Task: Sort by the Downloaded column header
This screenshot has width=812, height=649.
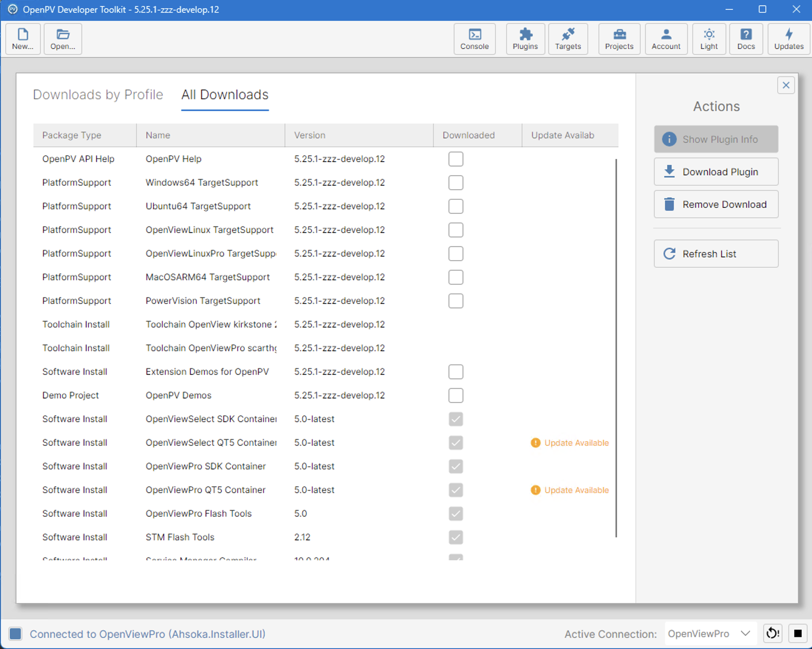Action: point(478,135)
